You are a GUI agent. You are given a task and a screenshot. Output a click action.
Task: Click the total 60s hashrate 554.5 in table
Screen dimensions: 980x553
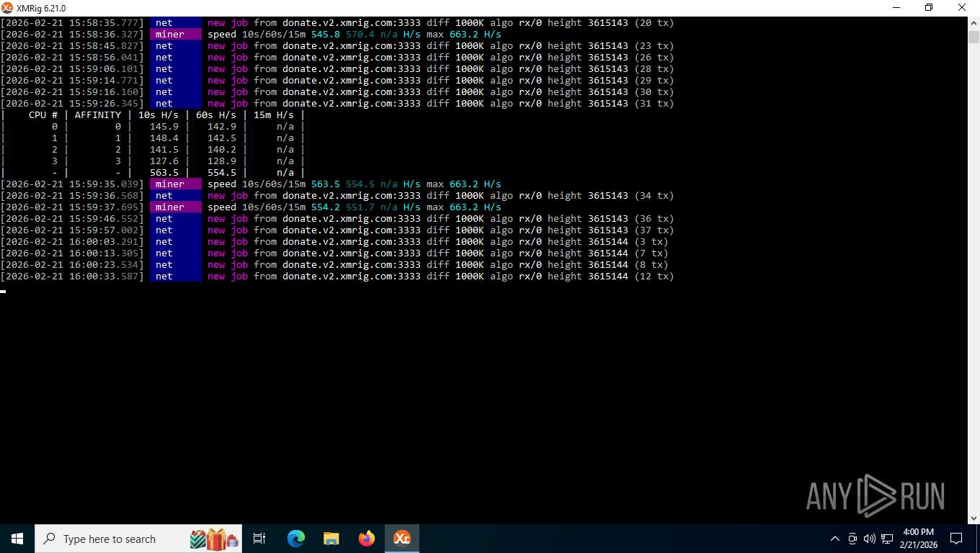pos(222,173)
